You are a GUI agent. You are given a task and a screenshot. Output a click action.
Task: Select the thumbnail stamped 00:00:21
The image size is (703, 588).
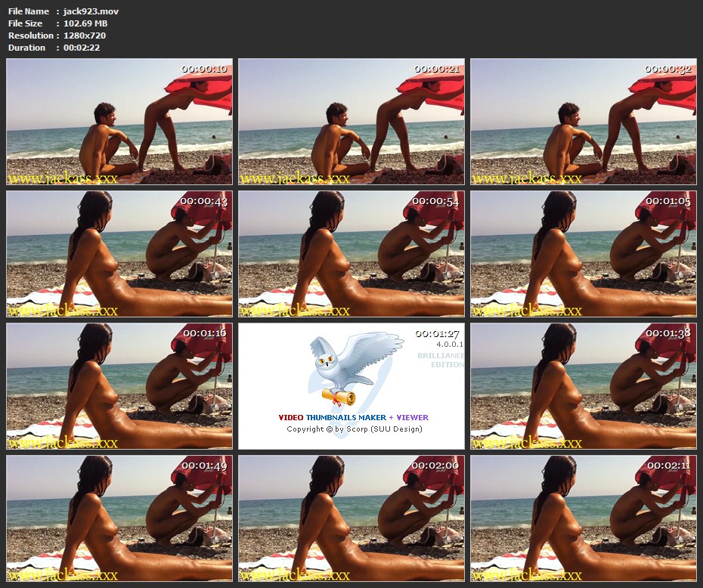[351, 122]
